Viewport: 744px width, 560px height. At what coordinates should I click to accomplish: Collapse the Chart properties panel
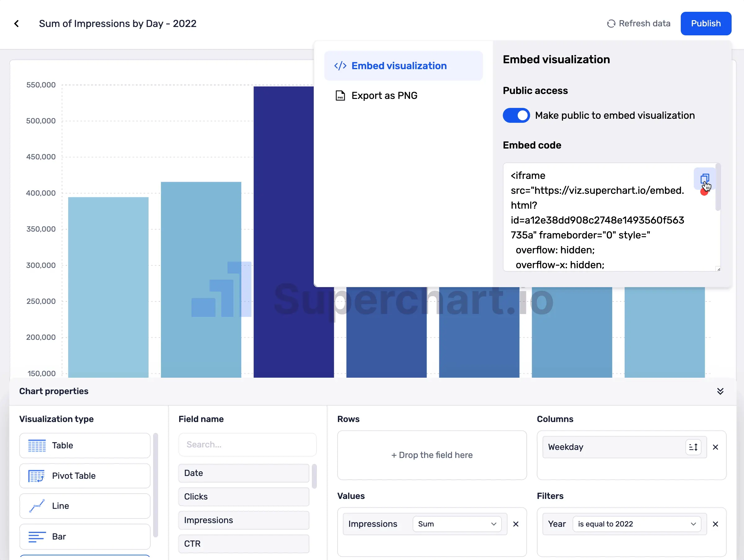click(720, 391)
